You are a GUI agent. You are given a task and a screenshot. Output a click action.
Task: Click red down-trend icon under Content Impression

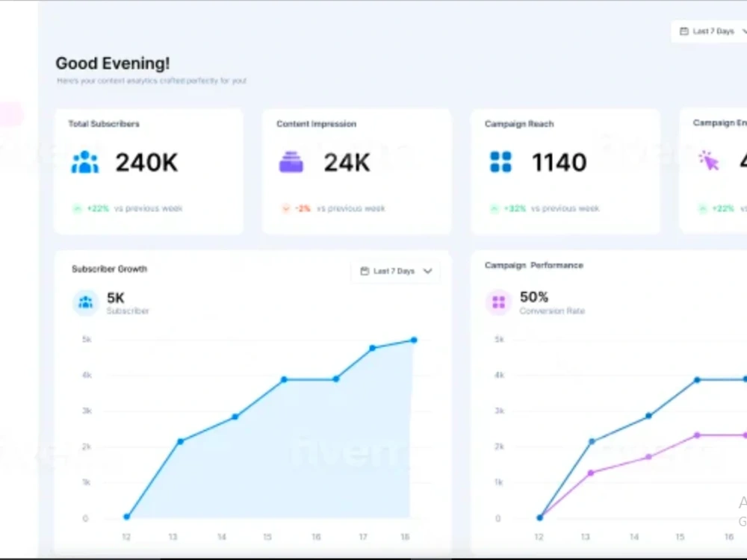(x=285, y=208)
